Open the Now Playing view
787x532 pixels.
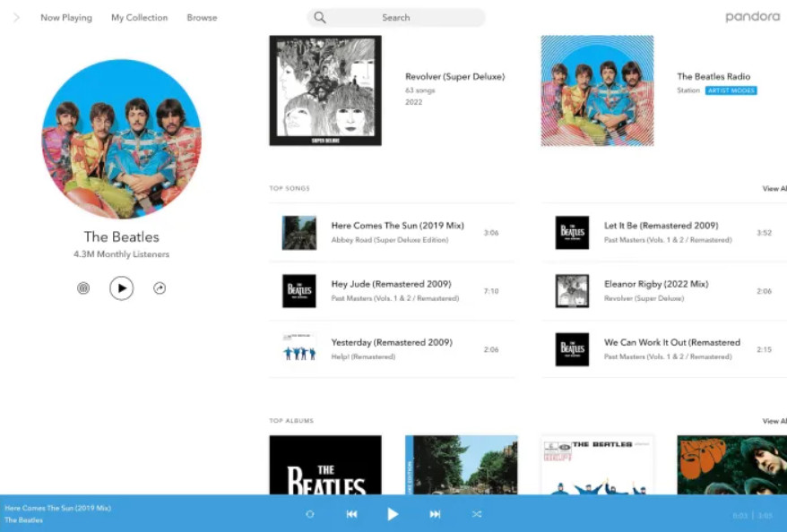pyautogui.click(x=66, y=18)
